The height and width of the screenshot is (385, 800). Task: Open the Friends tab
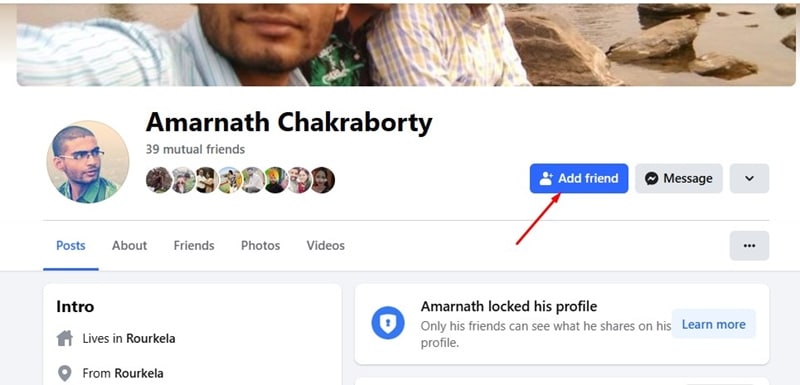click(x=194, y=246)
